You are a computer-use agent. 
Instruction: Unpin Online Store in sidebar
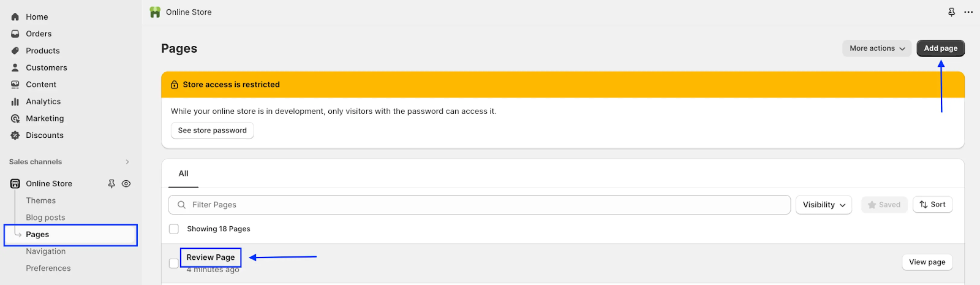click(111, 183)
